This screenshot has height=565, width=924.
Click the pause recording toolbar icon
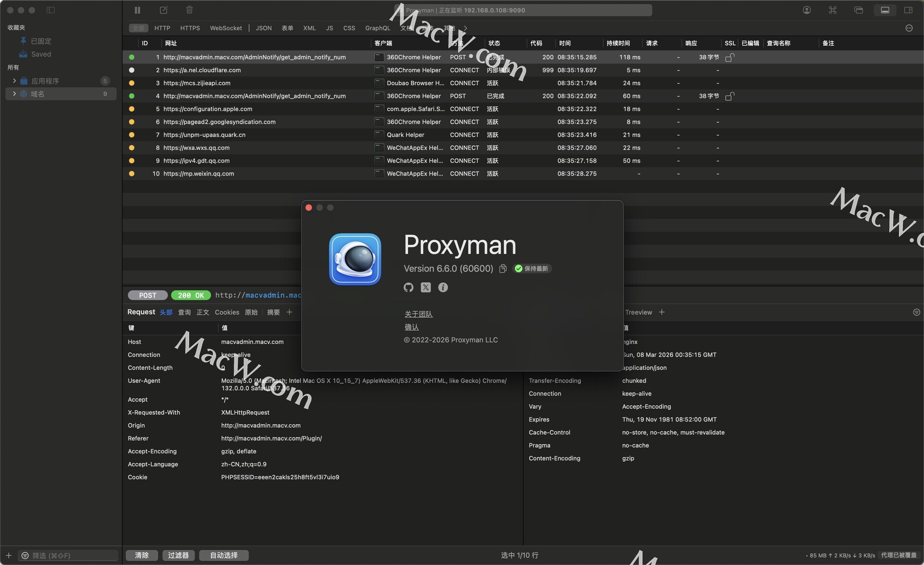138,10
